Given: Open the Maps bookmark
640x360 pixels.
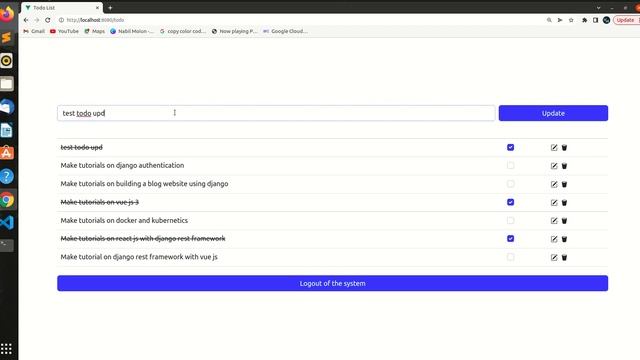Looking at the screenshot, I should coord(94,31).
